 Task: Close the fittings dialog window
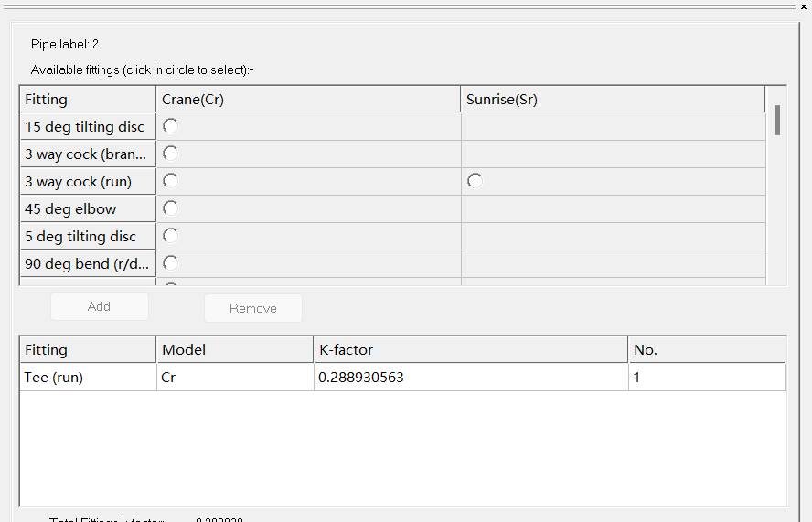804,6
